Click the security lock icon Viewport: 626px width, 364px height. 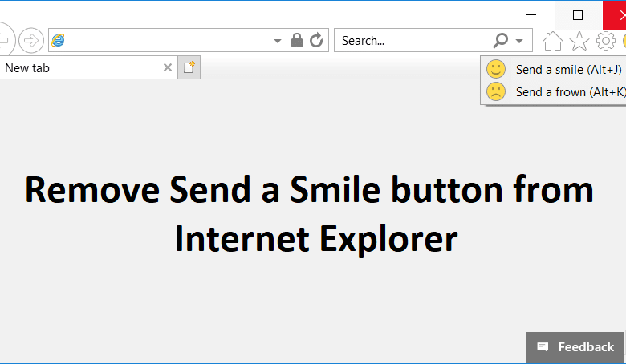tap(297, 40)
